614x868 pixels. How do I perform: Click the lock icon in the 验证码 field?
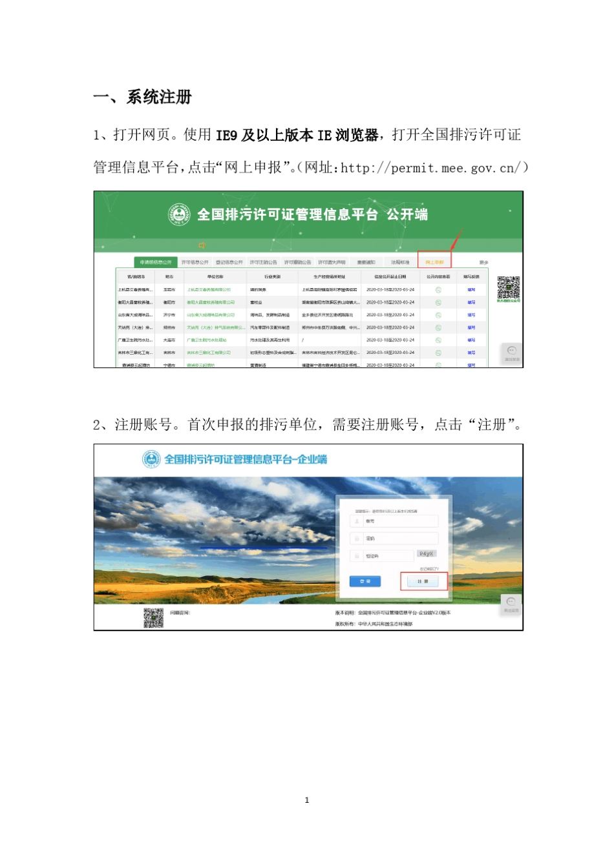click(x=357, y=556)
